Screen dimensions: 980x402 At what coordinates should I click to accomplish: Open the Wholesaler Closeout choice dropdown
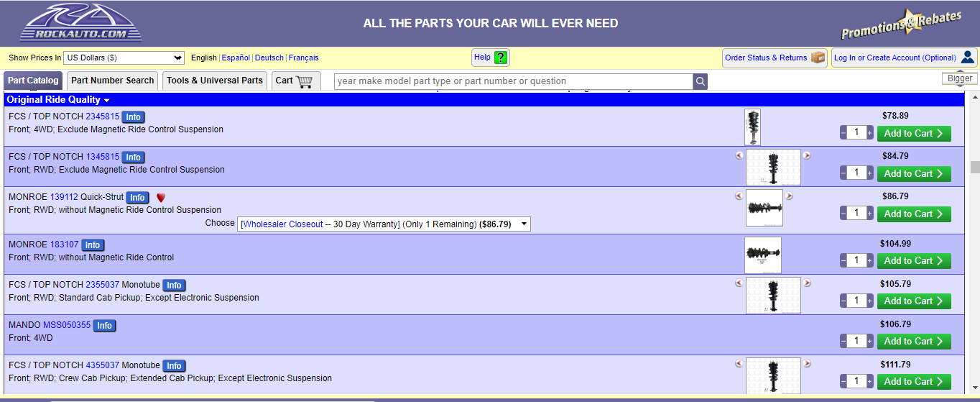384,224
